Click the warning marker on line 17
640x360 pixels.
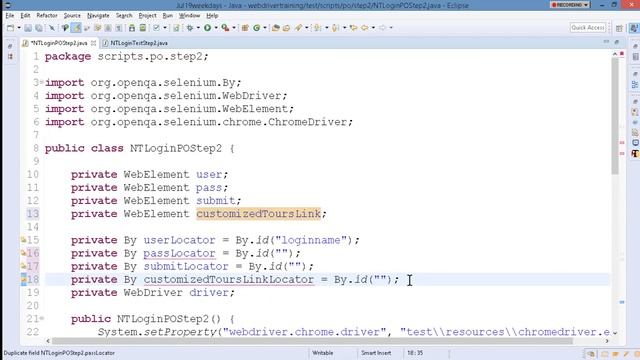(x=23, y=266)
